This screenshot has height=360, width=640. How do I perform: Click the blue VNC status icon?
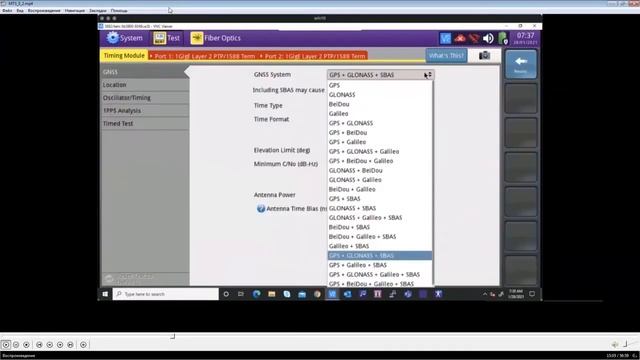445,38
